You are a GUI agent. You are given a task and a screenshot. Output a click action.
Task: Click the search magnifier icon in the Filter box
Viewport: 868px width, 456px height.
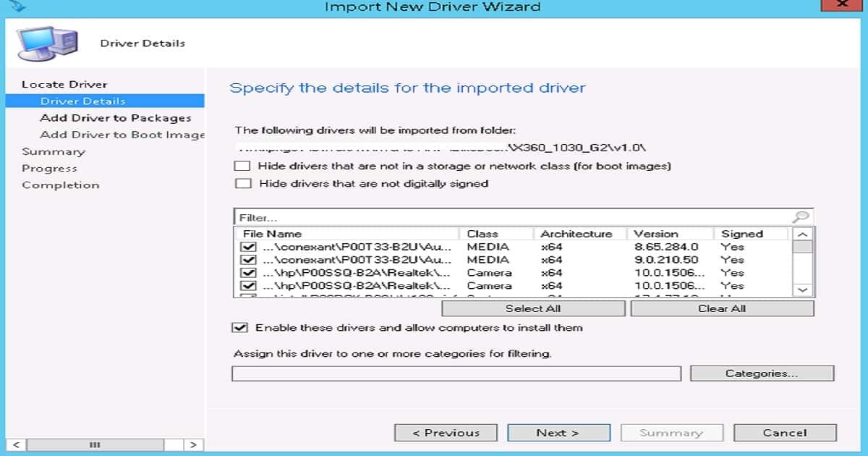click(803, 216)
